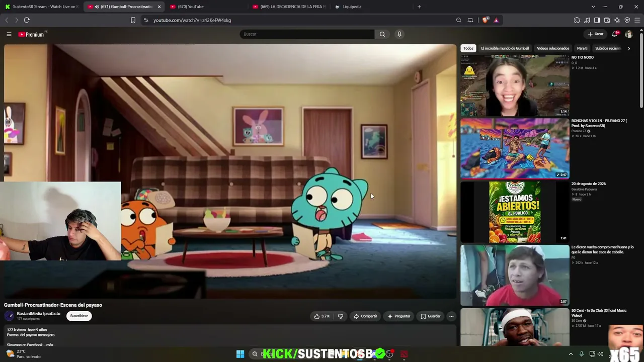Close the Gumball-Procrastinador tab
644x362 pixels.
(159, 7)
